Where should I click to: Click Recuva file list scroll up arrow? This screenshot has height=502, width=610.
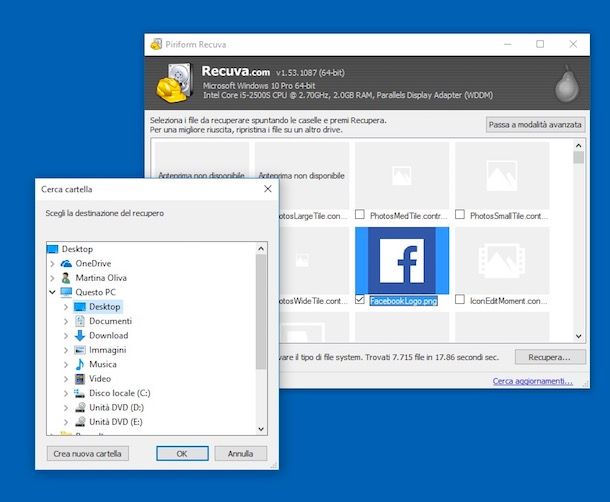point(578,146)
